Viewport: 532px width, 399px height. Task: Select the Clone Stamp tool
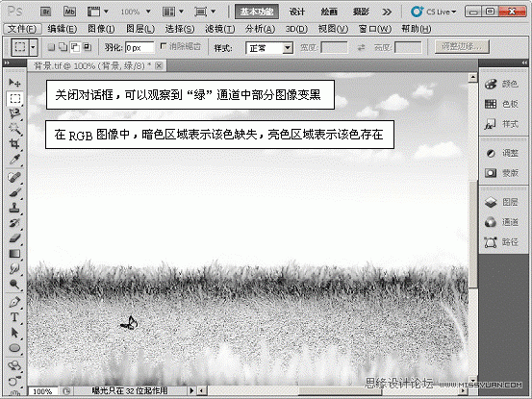[14, 208]
